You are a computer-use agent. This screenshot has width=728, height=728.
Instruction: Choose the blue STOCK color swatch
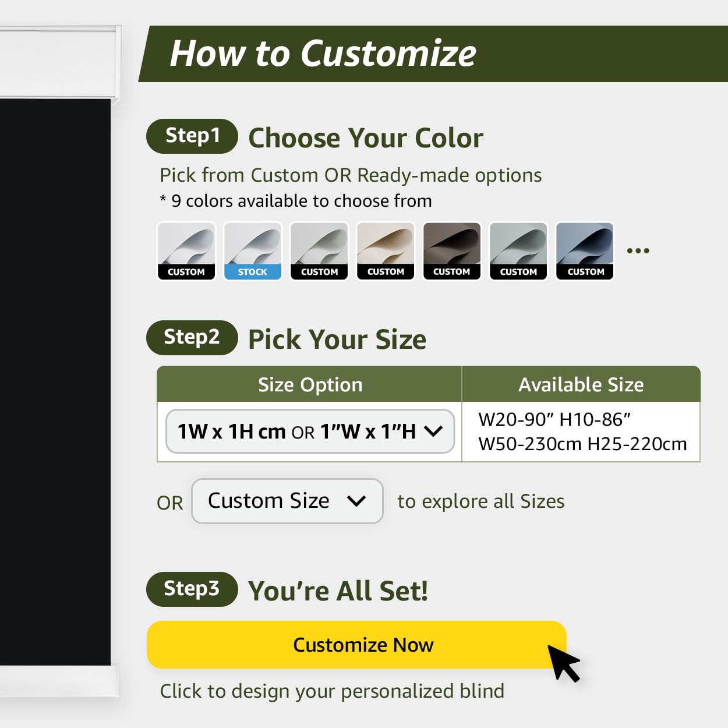(253, 251)
